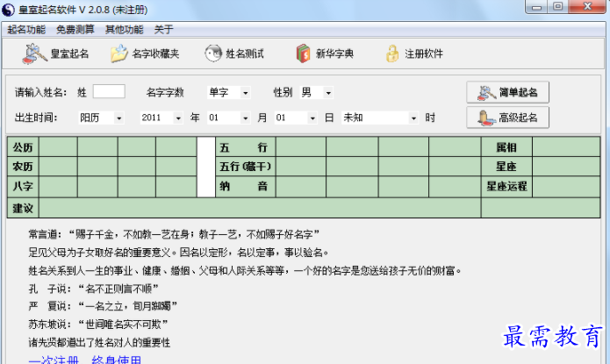Click the 常言道 quote line
Screen dimensions: 610x364
coord(174,234)
